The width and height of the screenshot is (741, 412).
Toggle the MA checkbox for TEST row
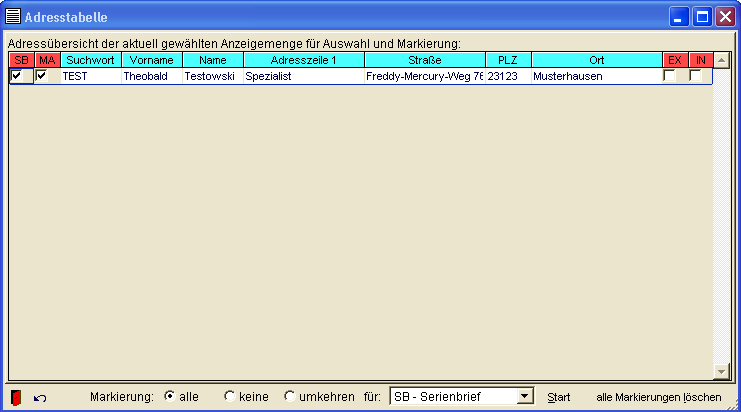click(x=42, y=76)
